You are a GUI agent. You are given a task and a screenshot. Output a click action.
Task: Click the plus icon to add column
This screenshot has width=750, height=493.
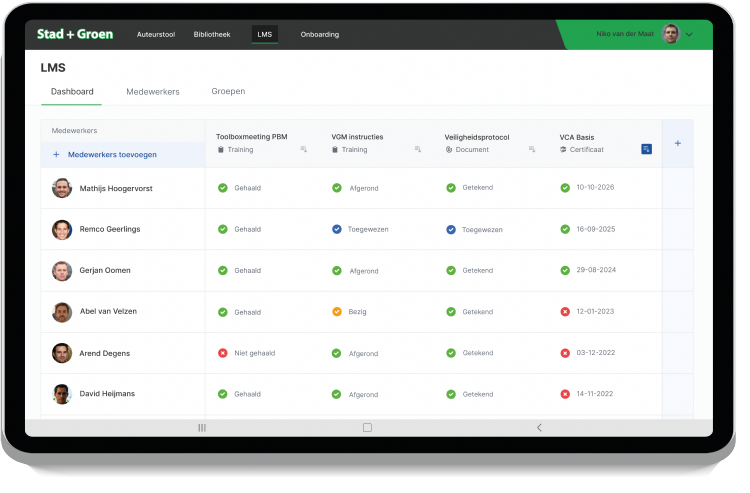click(677, 143)
